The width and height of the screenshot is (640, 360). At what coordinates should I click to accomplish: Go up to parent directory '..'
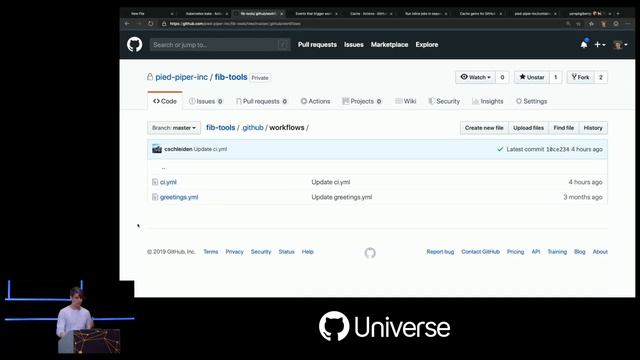tap(163, 167)
